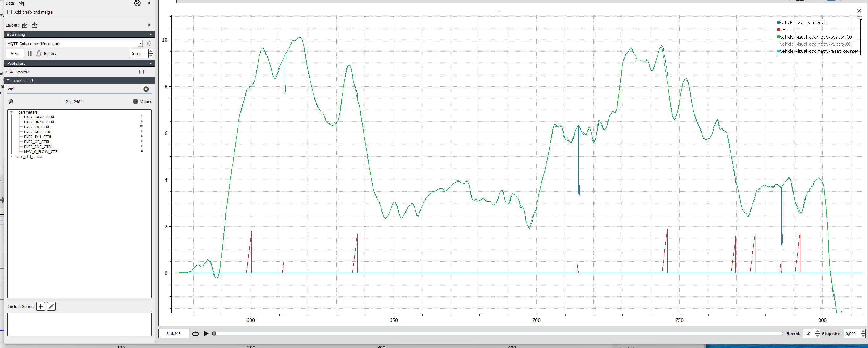This screenshot has height=348, width=868.
Task: Add a custom series with plus button
Action: click(x=41, y=307)
